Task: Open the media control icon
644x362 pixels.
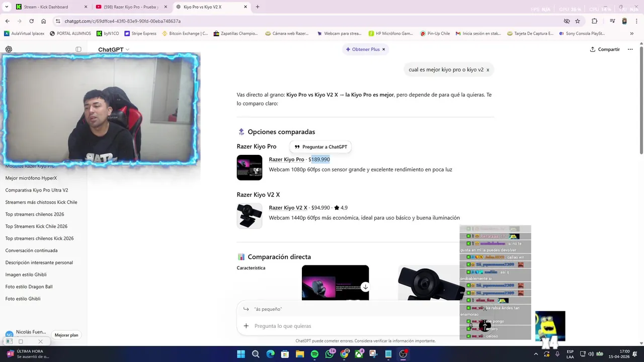Action: pyautogui.click(x=612, y=21)
